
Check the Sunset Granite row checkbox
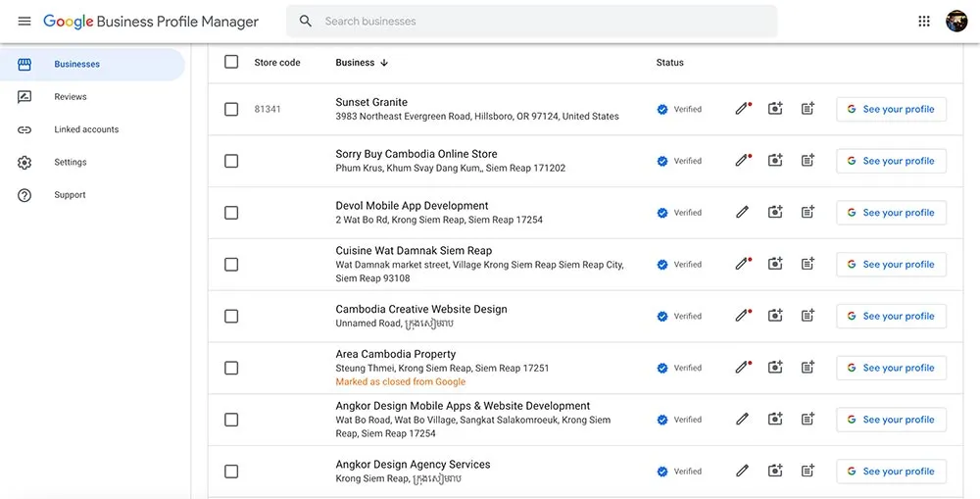[231, 110]
